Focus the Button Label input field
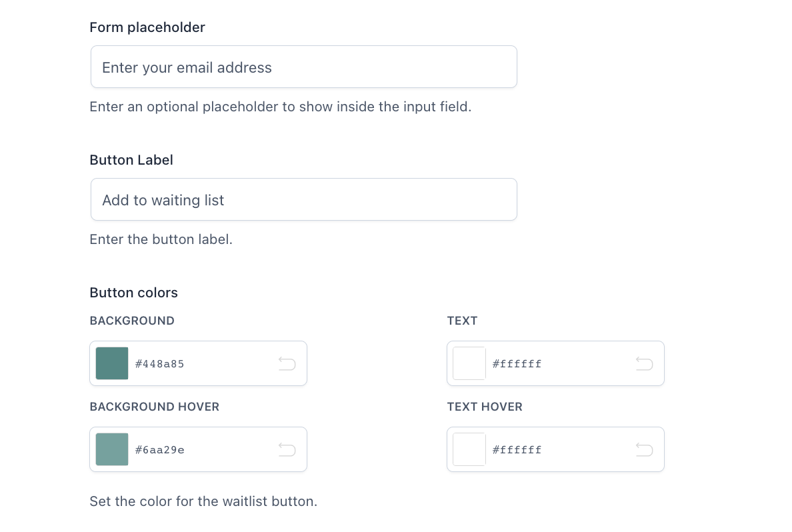The width and height of the screenshot is (792, 532). point(303,199)
